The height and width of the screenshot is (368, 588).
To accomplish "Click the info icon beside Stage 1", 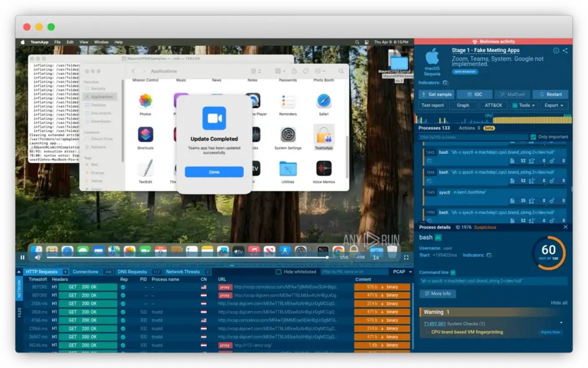I will click(x=555, y=51).
